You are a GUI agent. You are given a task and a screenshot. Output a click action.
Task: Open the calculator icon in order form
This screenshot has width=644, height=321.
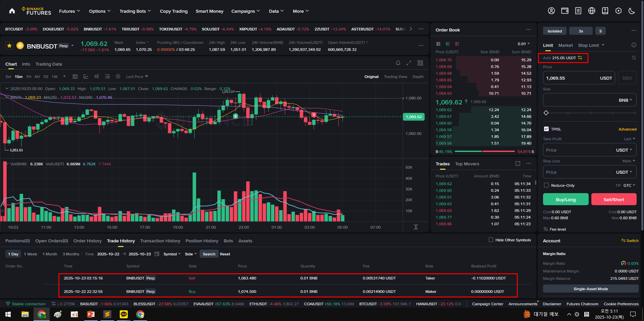coord(634,58)
